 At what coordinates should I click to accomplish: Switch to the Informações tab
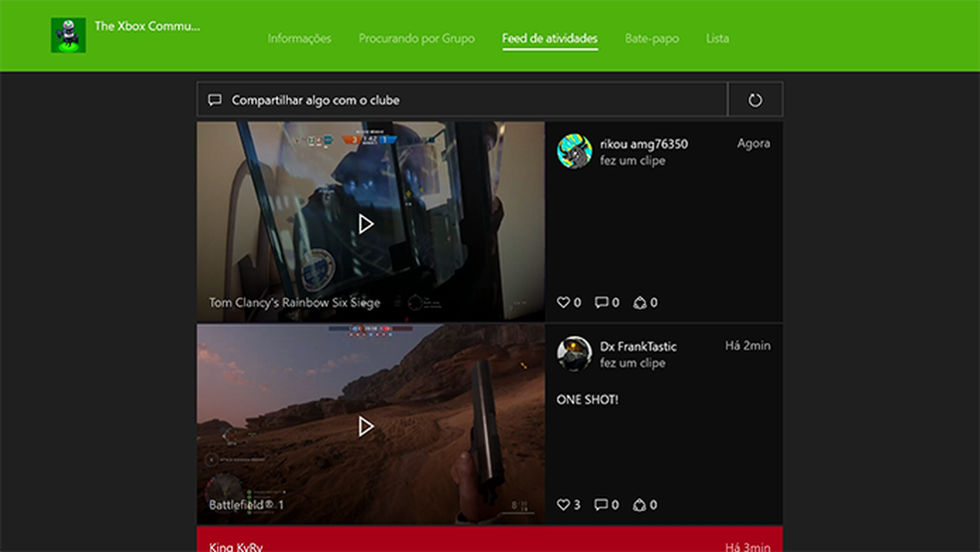300,38
